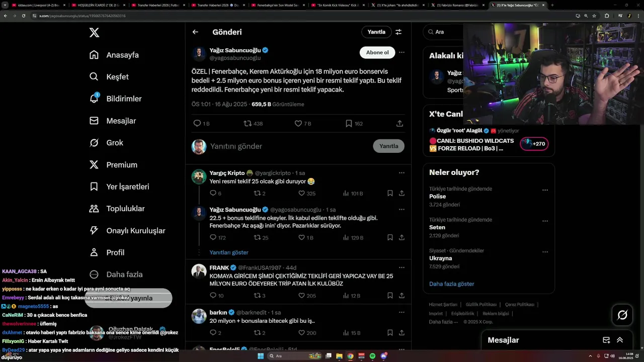This screenshot has width=644, height=362.
Task: Share the main post
Action: point(399,123)
